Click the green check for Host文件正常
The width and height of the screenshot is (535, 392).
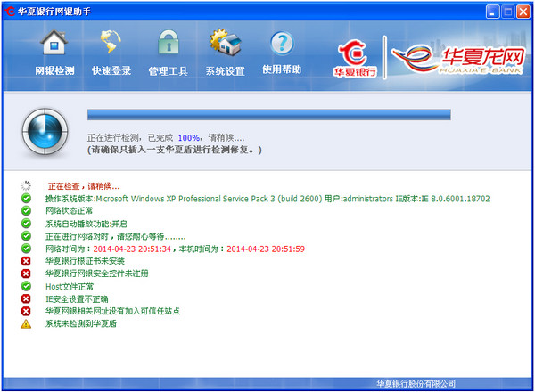coord(26,286)
